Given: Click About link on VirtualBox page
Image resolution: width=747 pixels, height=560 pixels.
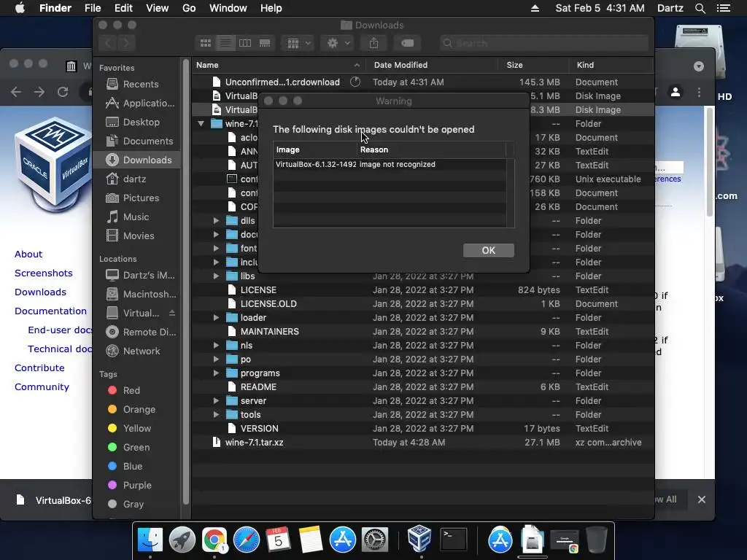Looking at the screenshot, I should pos(28,254).
